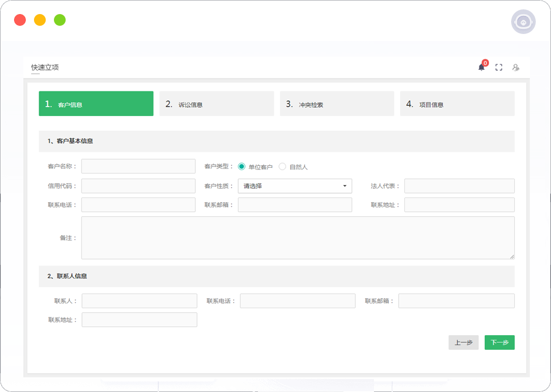Click the 备注 textarea resize handle

[x=512, y=257]
